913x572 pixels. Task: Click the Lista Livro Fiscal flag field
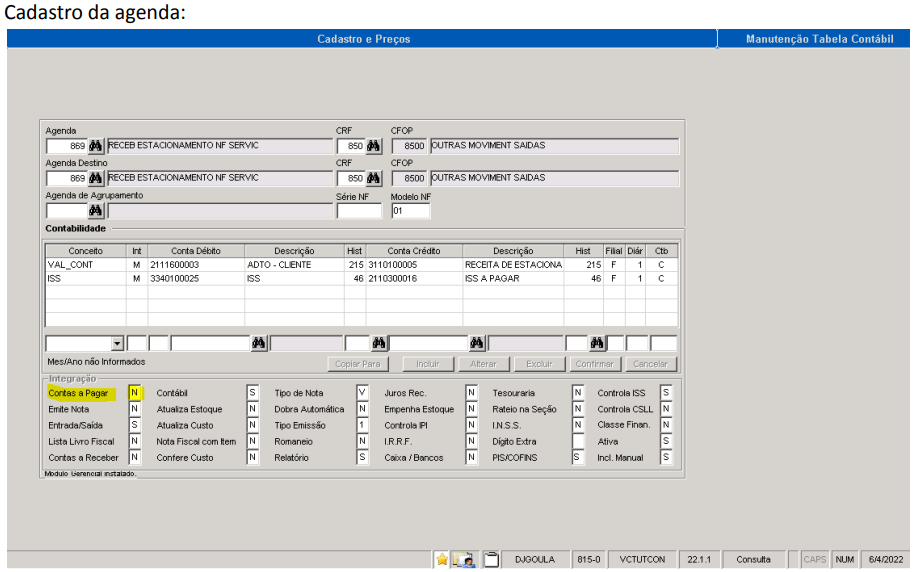(135, 441)
